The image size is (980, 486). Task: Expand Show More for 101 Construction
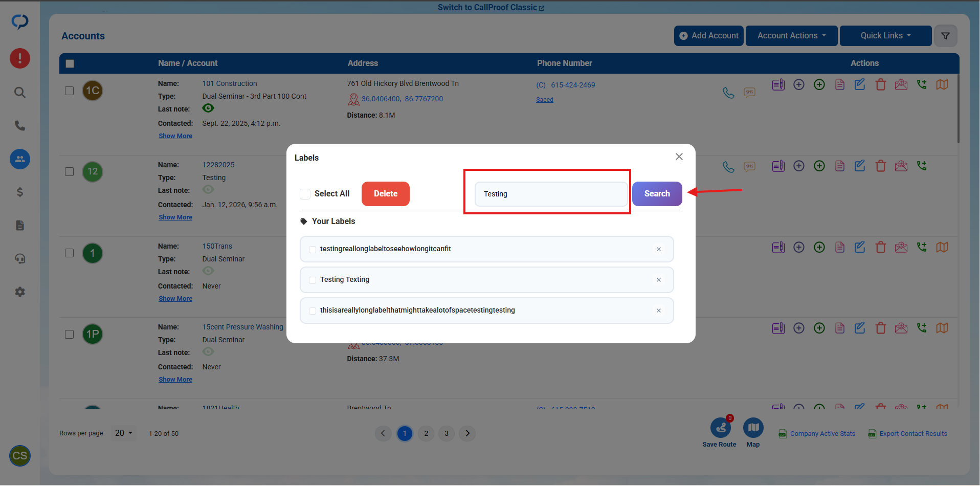(175, 136)
